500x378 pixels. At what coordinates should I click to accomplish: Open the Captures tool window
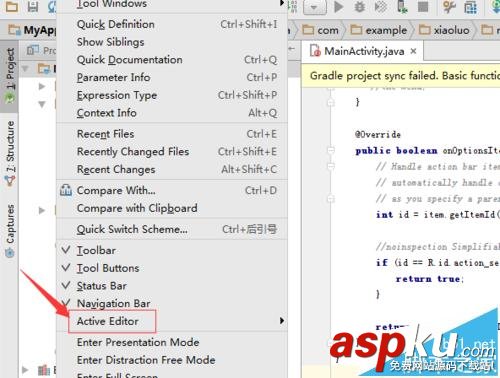(10, 230)
